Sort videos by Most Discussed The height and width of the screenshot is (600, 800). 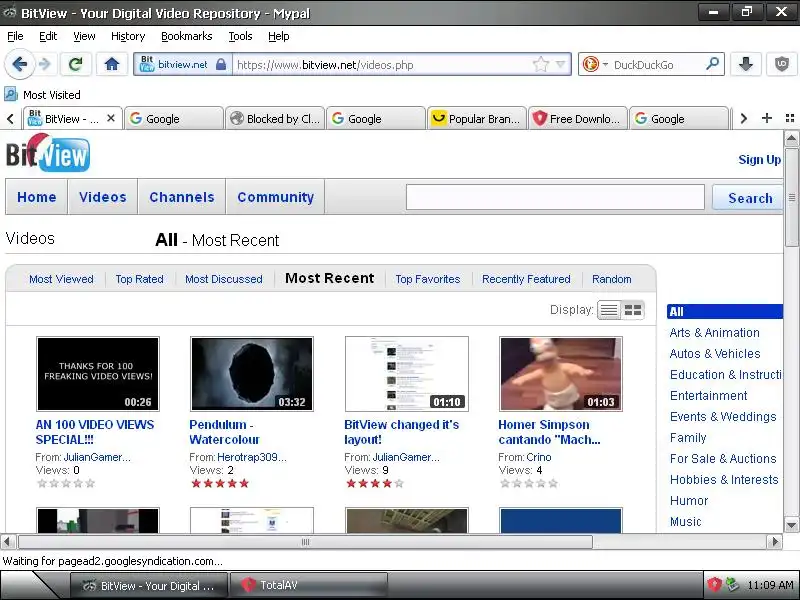pyautogui.click(x=223, y=279)
